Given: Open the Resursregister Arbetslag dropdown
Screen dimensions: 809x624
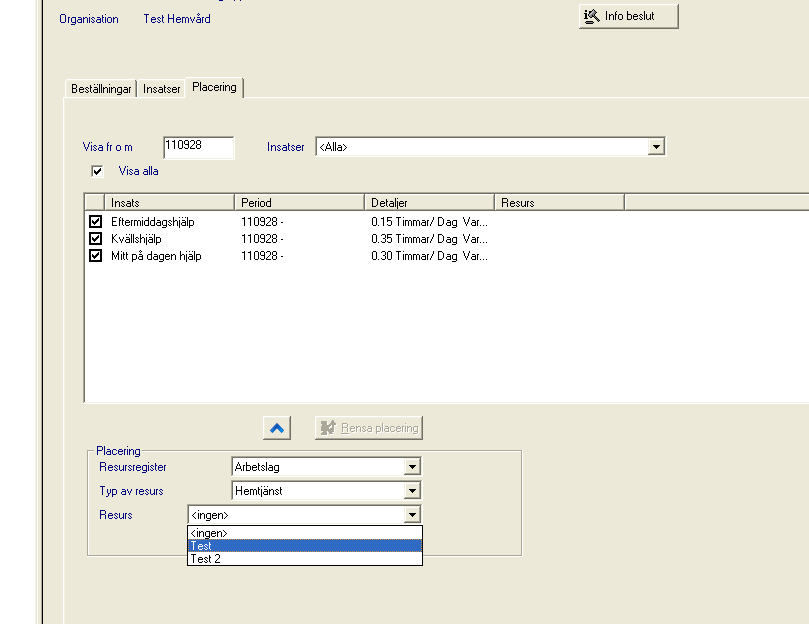Looking at the screenshot, I should [x=412, y=467].
